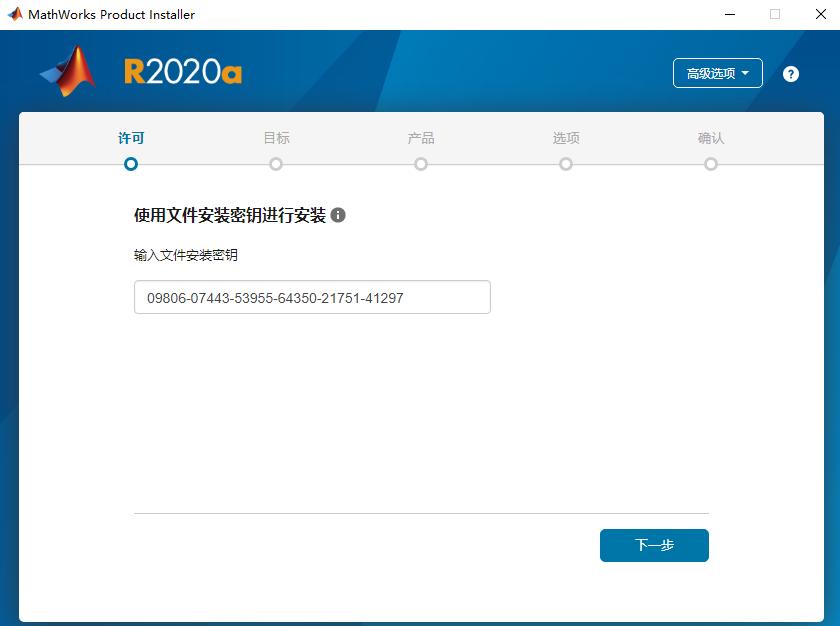Select the 产品 step tab
The height and width of the screenshot is (626, 840).
[x=421, y=138]
